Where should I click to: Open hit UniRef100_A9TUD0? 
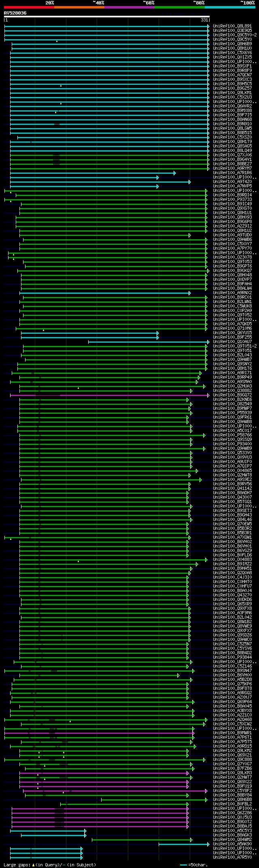[x=232, y=235]
